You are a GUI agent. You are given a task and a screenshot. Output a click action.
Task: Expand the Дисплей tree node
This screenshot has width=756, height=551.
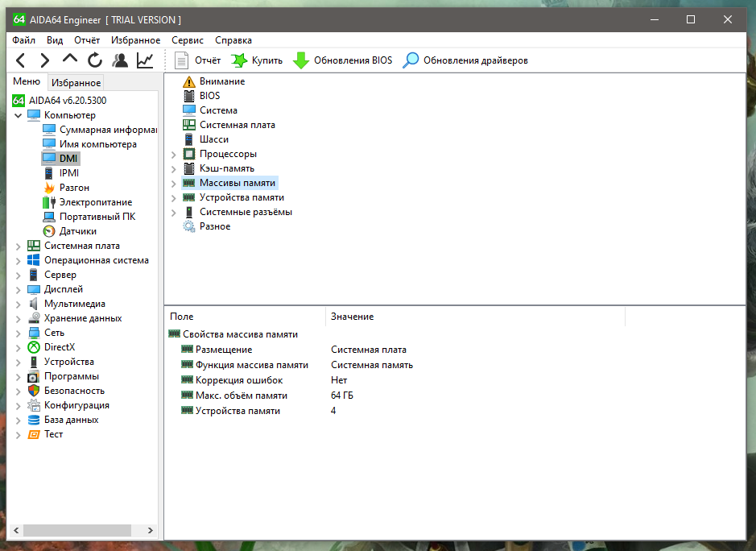19,289
